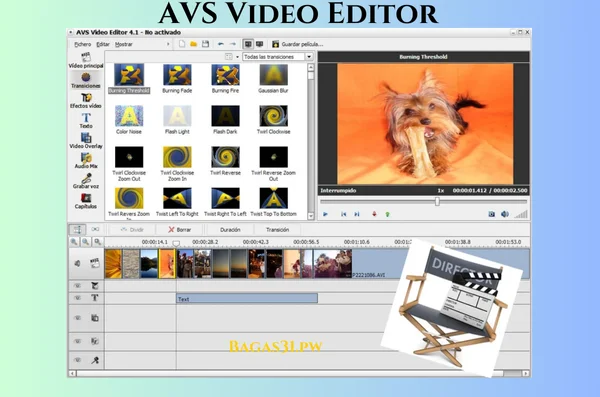This screenshot has width=600, height=397.
Task: Click the video overlay track icon
Action: 95,318
